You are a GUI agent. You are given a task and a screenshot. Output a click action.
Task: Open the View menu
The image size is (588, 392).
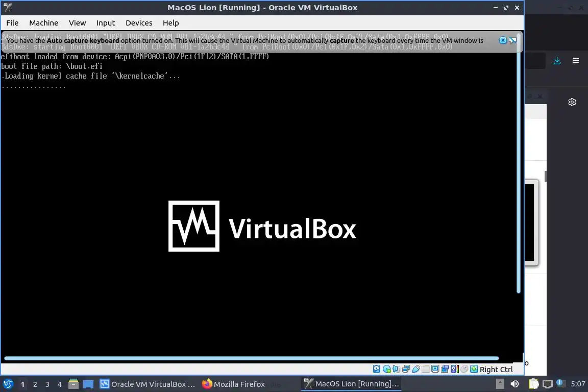coord(77,23)
